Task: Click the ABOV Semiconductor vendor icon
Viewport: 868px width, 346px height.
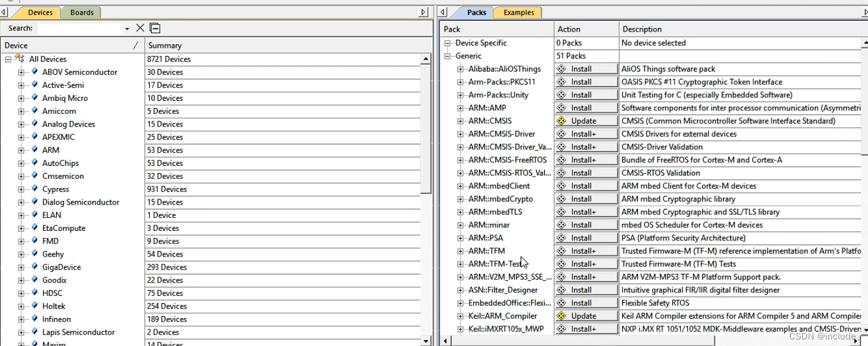Action: point(35,72)
